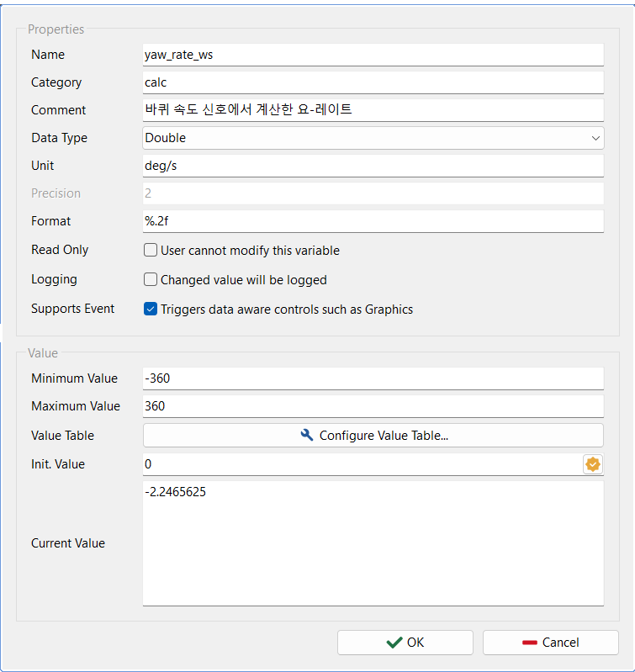Click the 'Changed value will be logged' text
The image size is (635, 672).
pos(244,280)
